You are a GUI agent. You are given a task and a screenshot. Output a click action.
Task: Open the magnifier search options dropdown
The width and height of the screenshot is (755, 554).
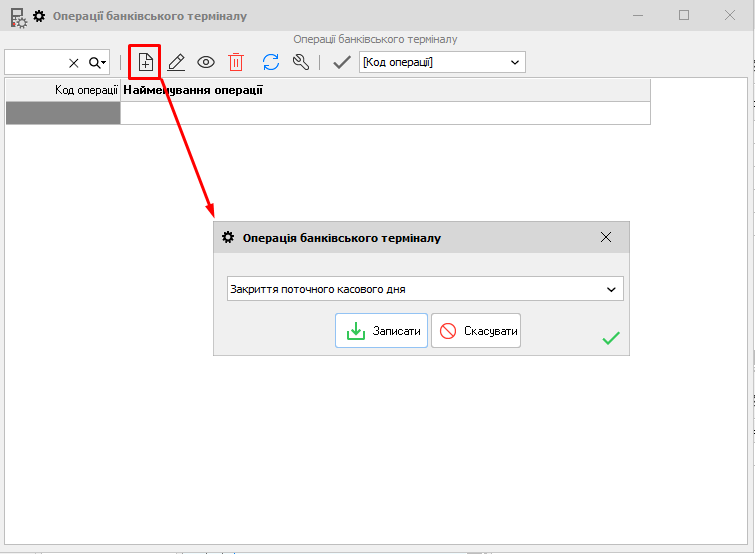pos(97,62)
